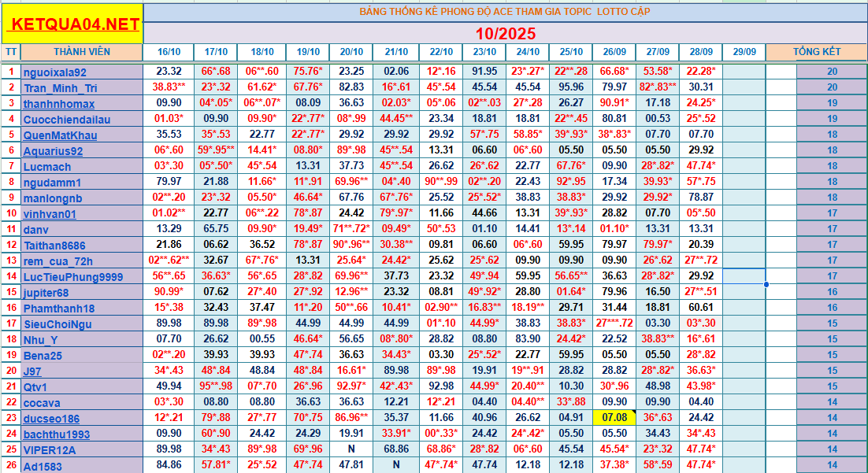The image size is (868, 473).
Task: Click the BẢNG THỐNG KÊ PHONG ĐỘ title
Action: click(505, 12)
